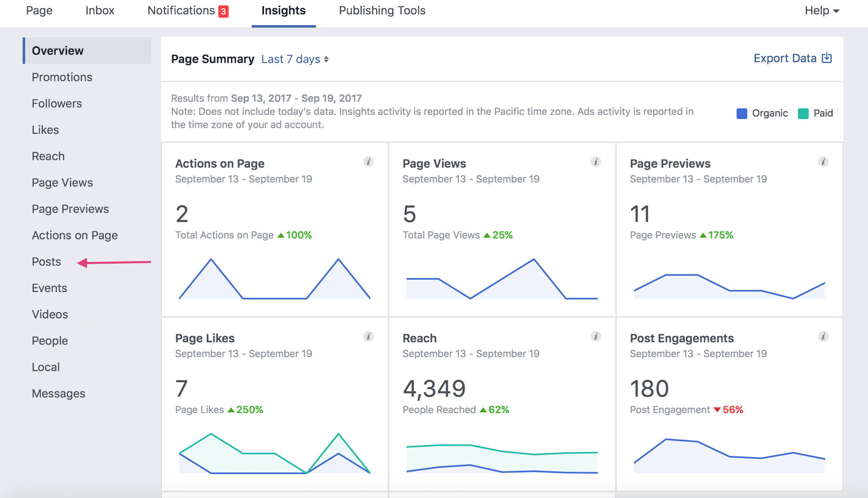Click the Reach card title

[419, 338]
